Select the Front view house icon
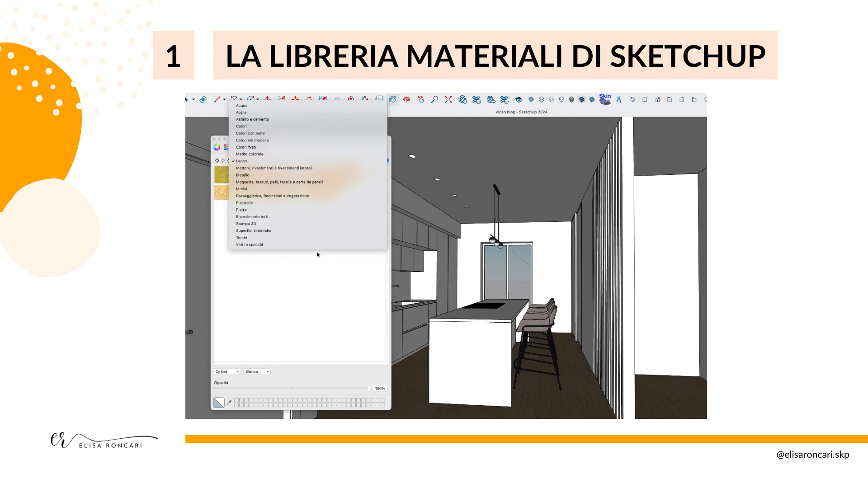868x488 pixels. 657,99
